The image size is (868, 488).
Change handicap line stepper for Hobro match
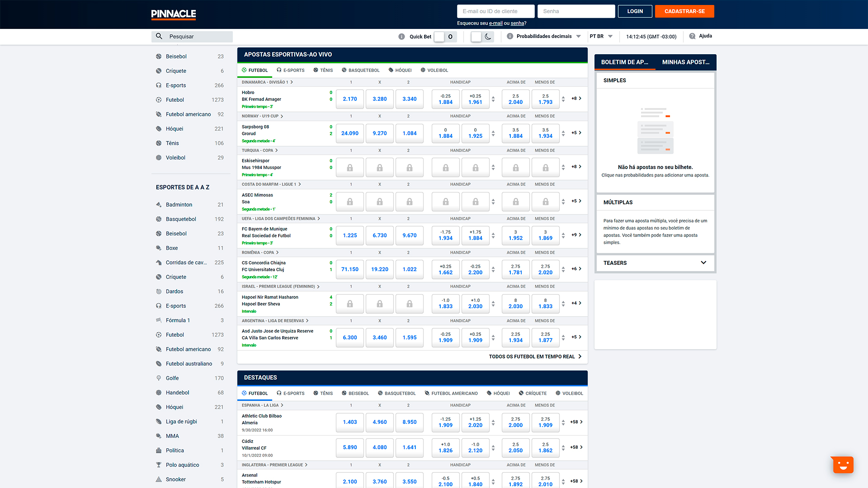coord(493,99)
